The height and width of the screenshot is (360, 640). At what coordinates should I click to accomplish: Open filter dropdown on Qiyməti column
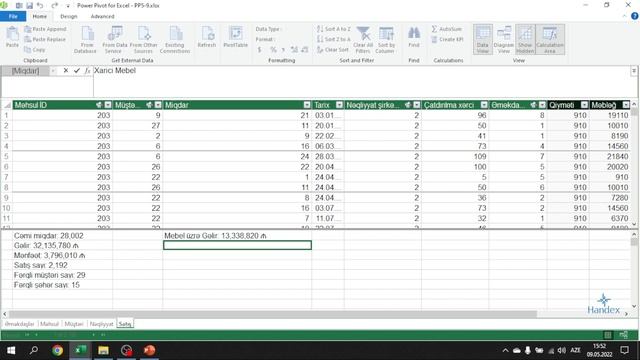[584, 105]
